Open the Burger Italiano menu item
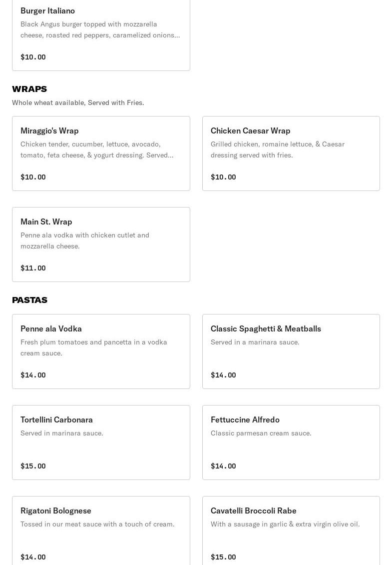Viewport: 392px width, 565px height. pyautogui.click(x=47, y=10)
